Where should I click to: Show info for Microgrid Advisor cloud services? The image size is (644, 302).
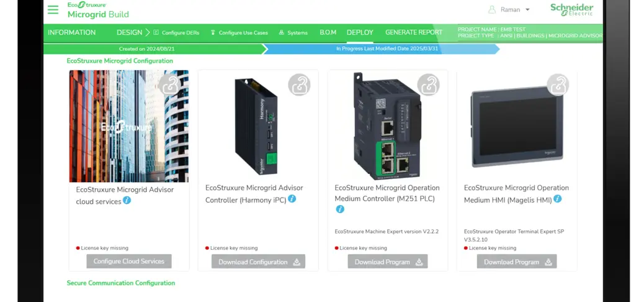(x=127, y=200)
